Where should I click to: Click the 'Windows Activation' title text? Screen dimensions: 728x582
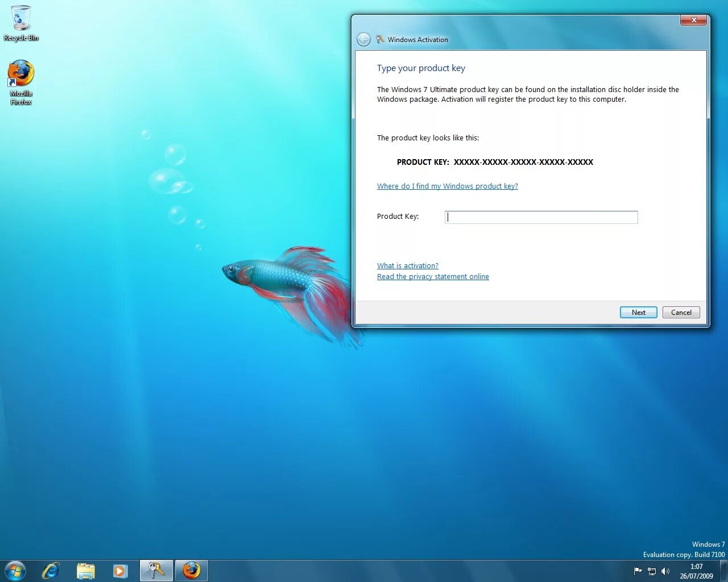click(418, 39)
